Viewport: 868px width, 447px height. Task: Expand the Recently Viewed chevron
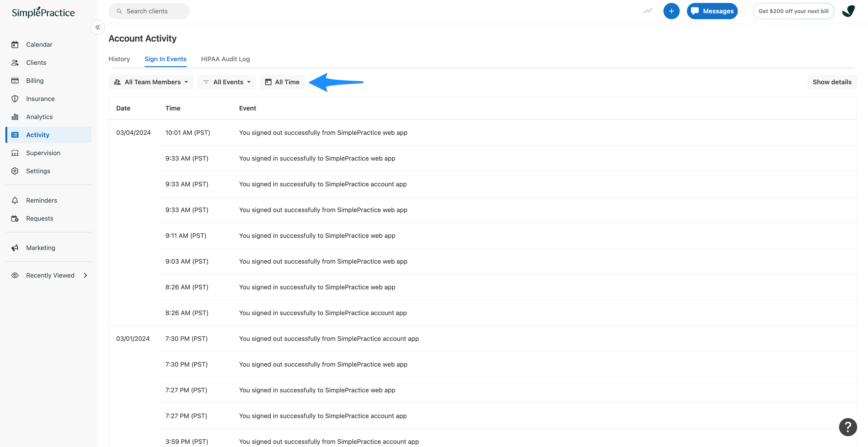[86, 275]
